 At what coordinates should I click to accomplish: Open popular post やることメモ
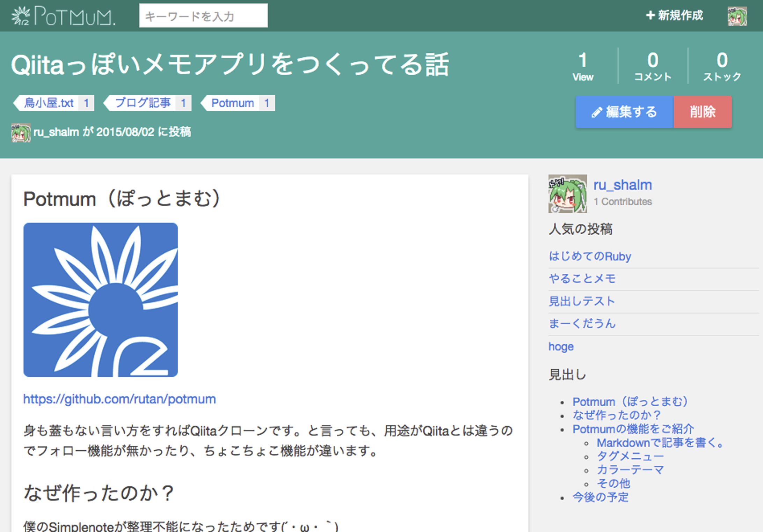[x=582, y=279]
